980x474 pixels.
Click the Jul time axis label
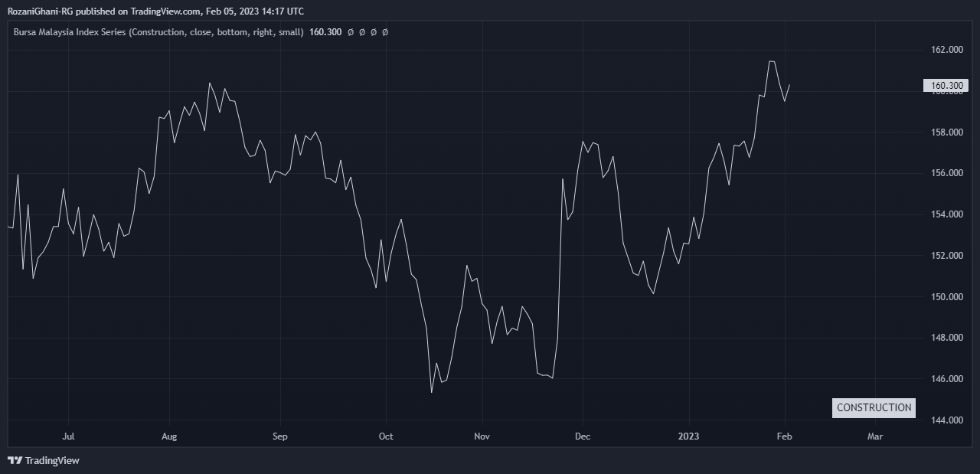[68, 436]
